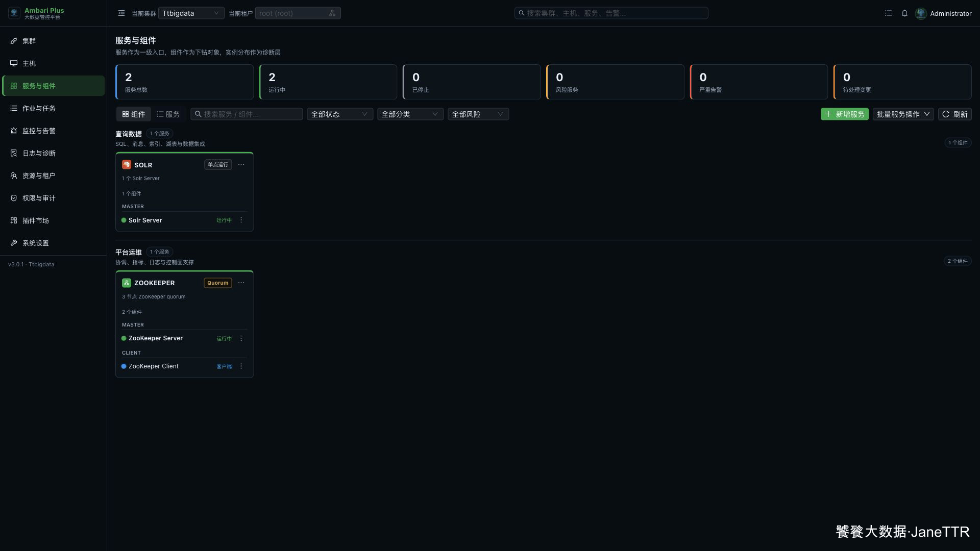This screenshot has width=980, height=551.
Task: Click the ZOOKEEPER card title
Action: point(154,283)
